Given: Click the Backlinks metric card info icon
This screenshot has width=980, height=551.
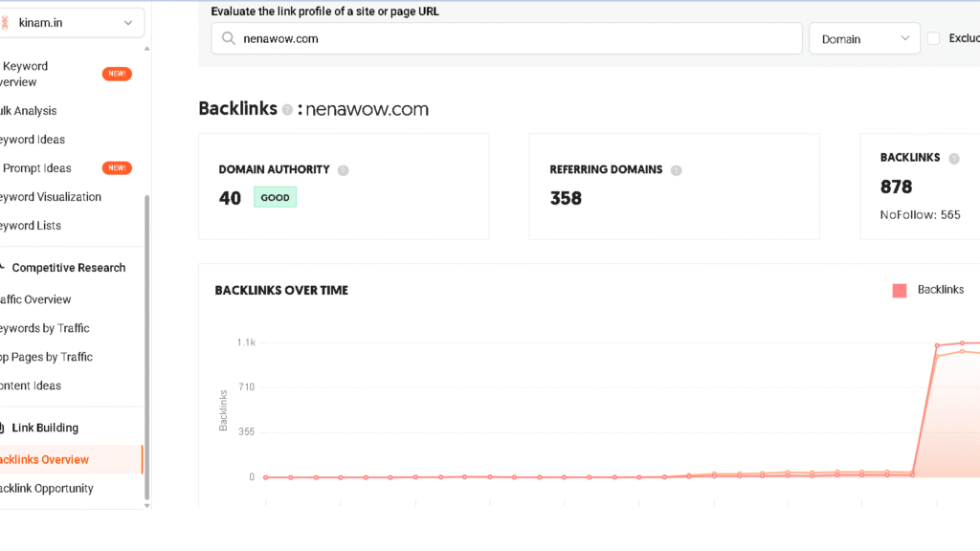Looking at the screenshot, I should tap(956, 157).
